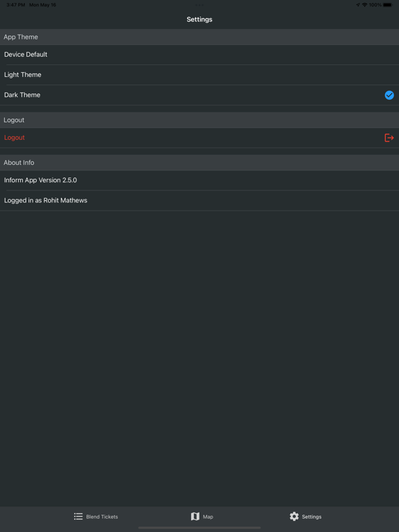Click the blue checkmark beside Dark Theme
This screenshot has width=399, height=532.
pos(389,96)
